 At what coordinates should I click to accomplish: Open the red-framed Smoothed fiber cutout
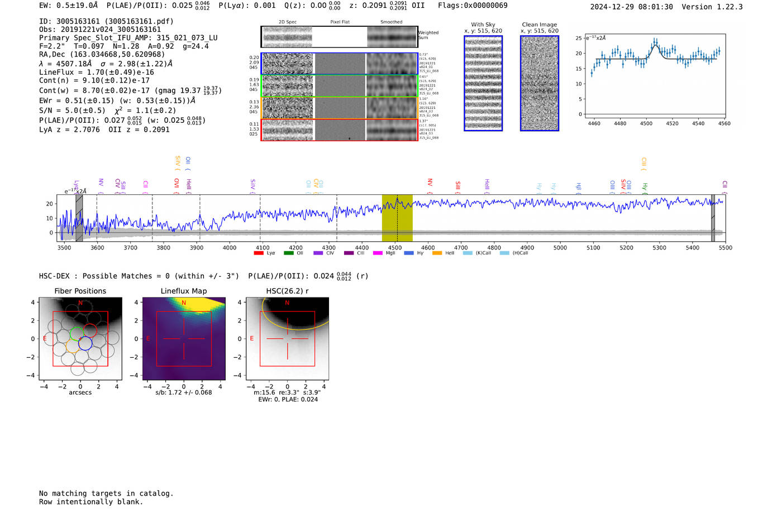(392, 130)
